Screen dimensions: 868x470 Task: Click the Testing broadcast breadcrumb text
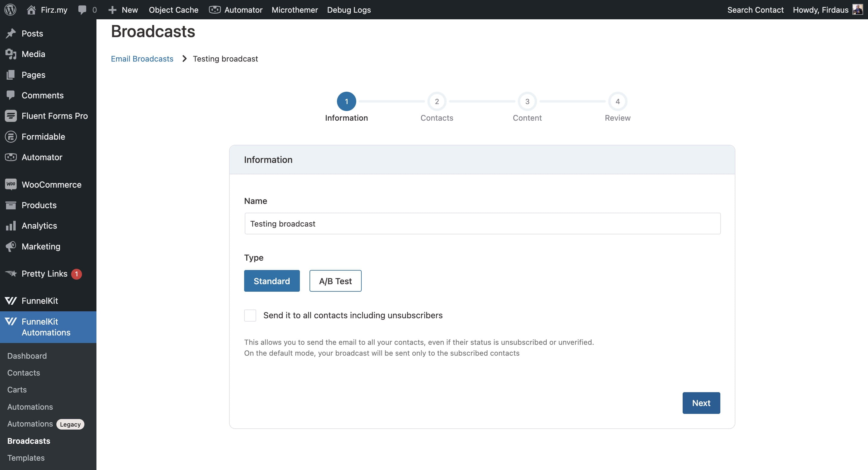[225, 59]
